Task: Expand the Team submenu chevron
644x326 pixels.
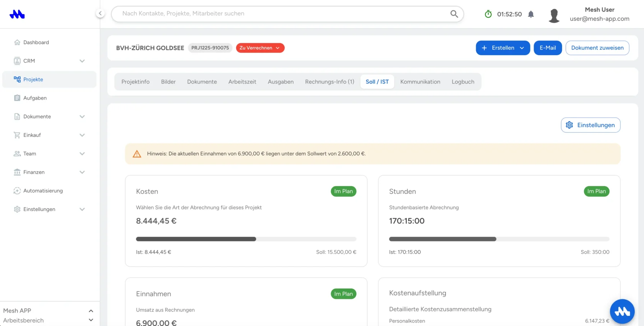Action: pyautogui.click(x=82, y=154)
